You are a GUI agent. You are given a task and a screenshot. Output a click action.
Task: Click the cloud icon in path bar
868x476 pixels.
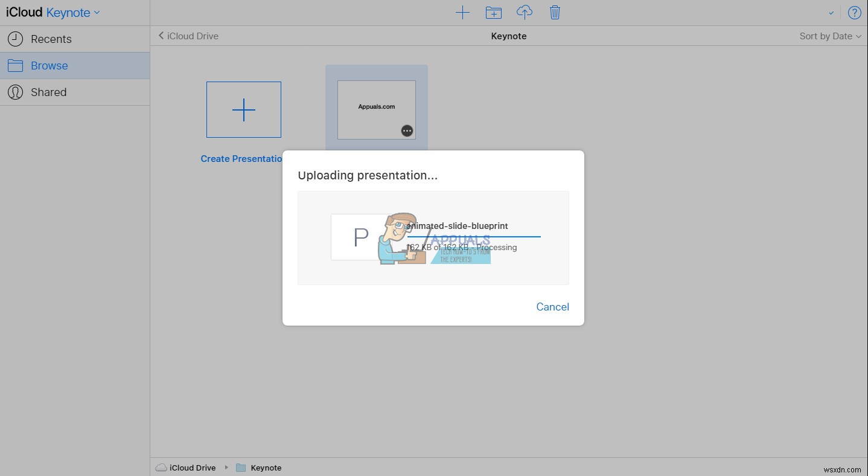point(161,468)
